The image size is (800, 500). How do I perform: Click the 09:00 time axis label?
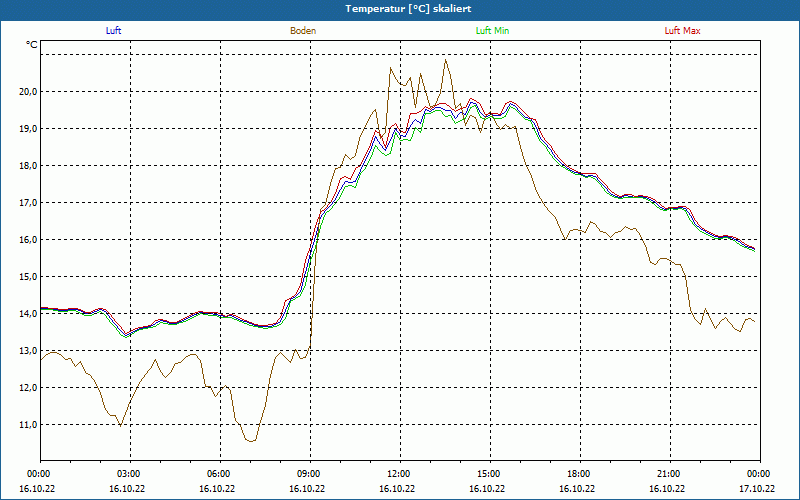(310, 474)
